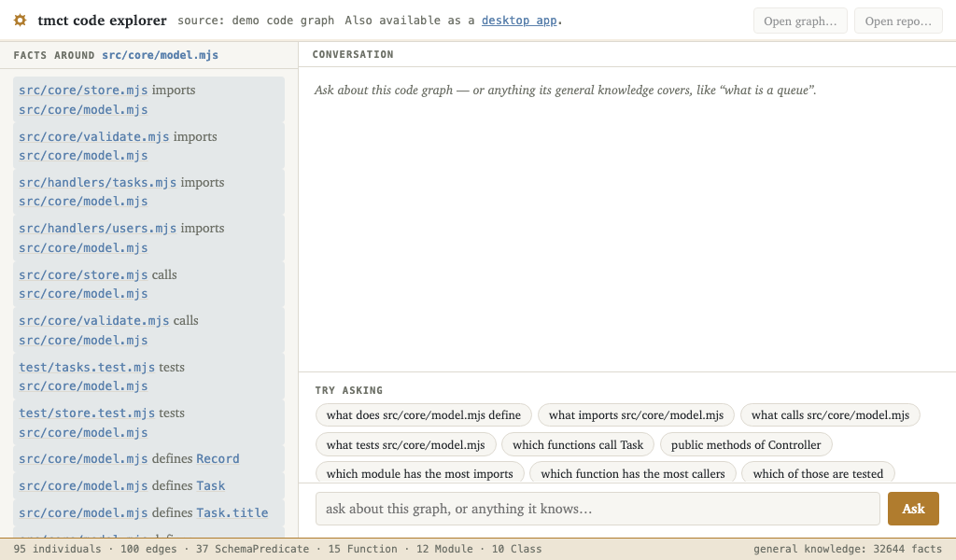Select 'which module has the most imports' suggestion
The height and width of the screenshot is (560, 956).
pyautogui.click(x=419, y=473)
